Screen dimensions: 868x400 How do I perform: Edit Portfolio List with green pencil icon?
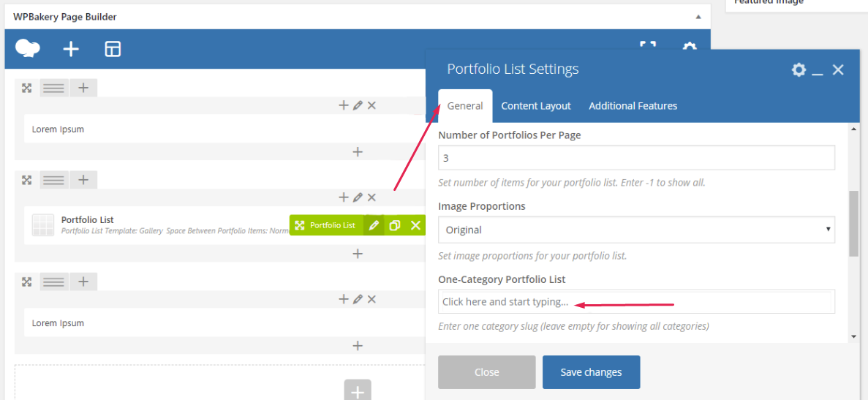[x=374, y=225]
